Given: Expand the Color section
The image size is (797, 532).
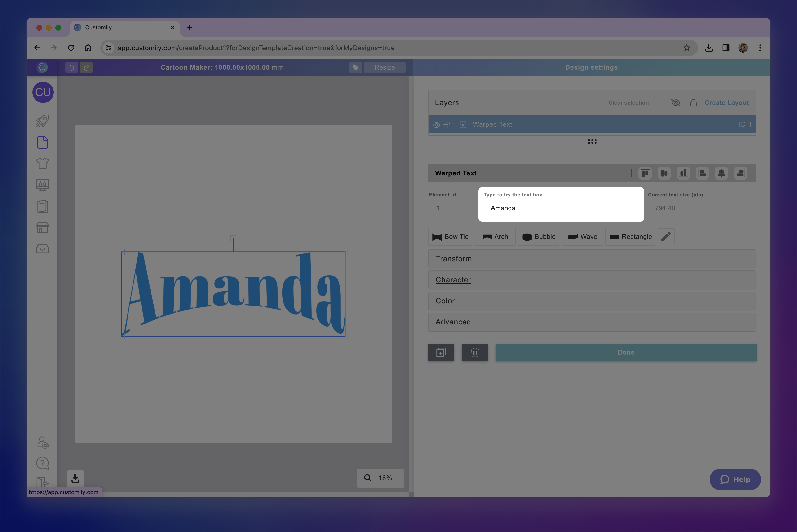Looking at the screenshot, I should coord(592,301).
